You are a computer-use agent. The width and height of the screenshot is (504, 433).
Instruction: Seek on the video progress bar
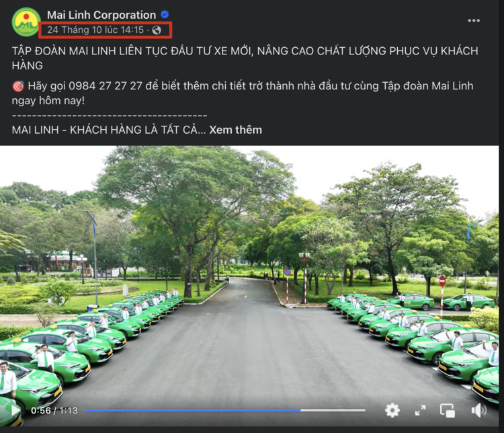click(225, 410)
